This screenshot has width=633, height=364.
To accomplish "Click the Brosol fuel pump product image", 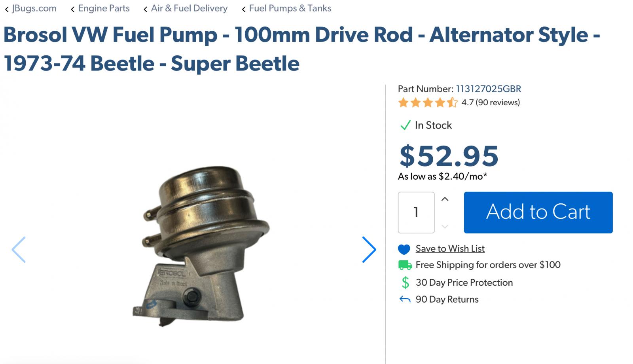I will (201, 245).
